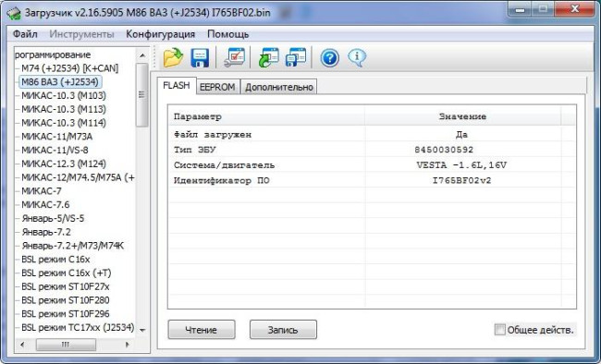
Task: Select Январь-7.2 entry
Action: (x=46, y=232)
